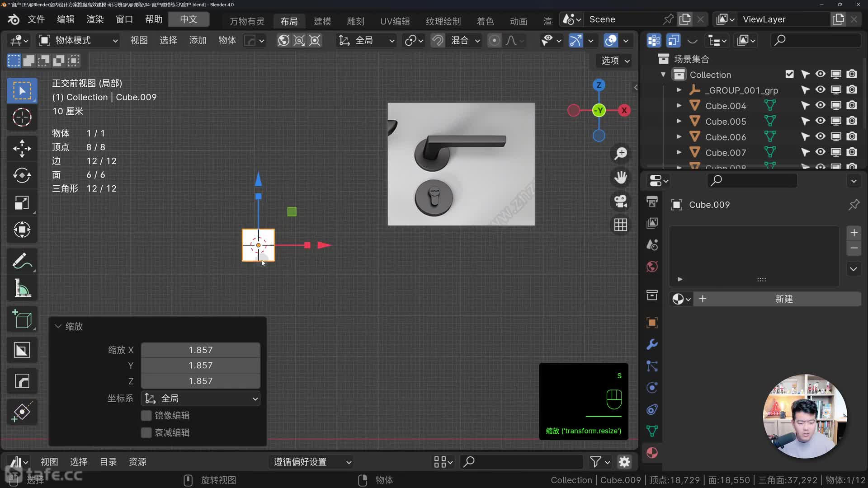This screenshot has height=488, width=868.
Task: Click the 缩放 X value field
Action: point(201,350)
